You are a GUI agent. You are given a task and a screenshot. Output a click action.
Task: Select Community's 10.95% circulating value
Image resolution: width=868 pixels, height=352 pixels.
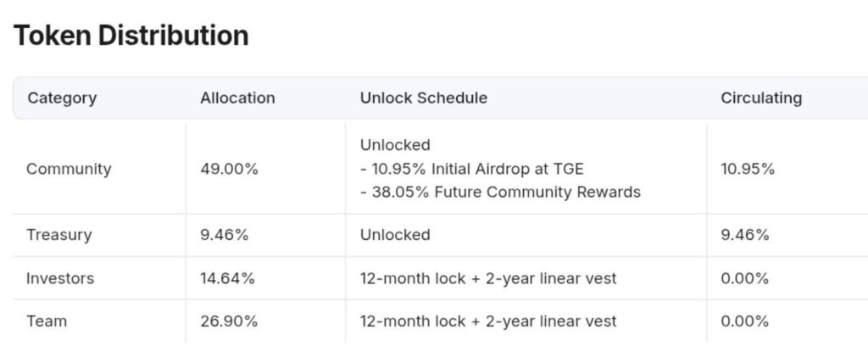[x=748, y=169]
